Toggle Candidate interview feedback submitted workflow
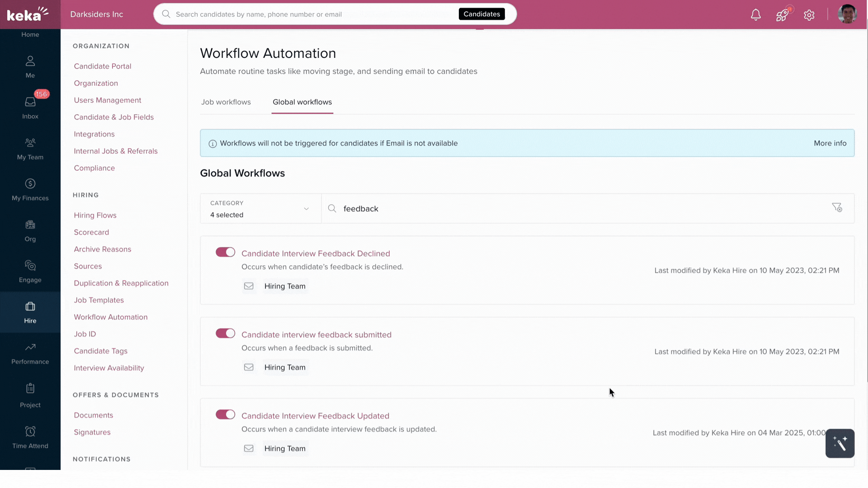This screenshot has width=868, height=488. tap(225, 333)
